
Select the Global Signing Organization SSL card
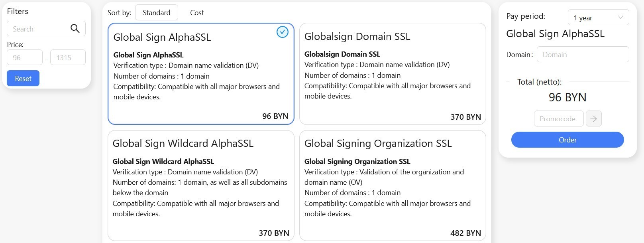tap(393, 186)
